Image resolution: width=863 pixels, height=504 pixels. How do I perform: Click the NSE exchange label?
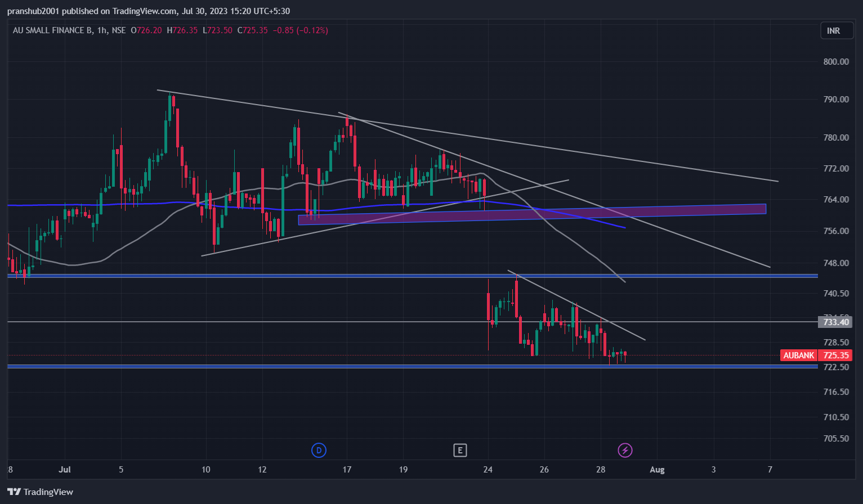[x=119, y=30]
